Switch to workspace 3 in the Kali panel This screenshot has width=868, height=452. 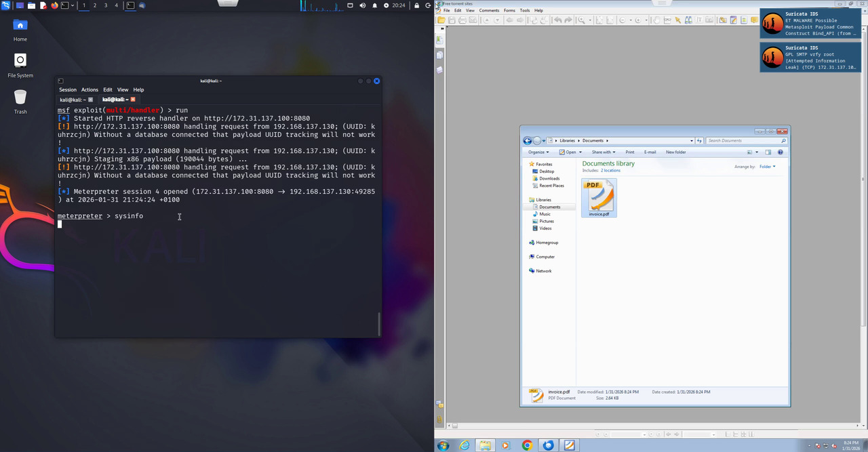(x=106, y=5)
